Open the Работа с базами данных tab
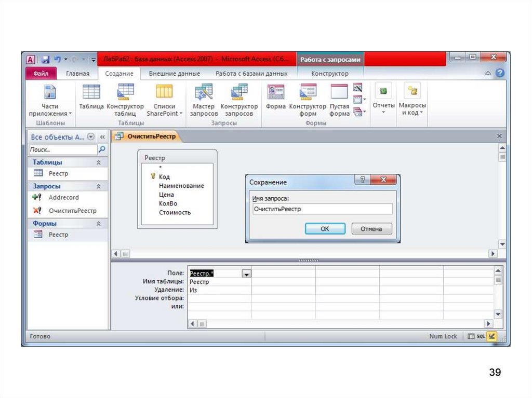This screenshot has height=398, width=532. click(251, 74)
